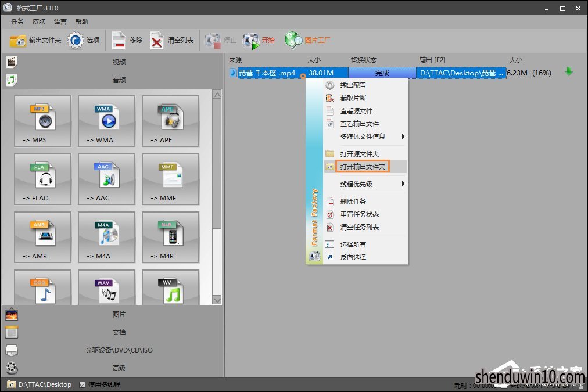Image resolution: width=588 pixels, height=392 pixels.
Task: Click the 输出 [F2] column header
Action: click(x=432, y=60)
